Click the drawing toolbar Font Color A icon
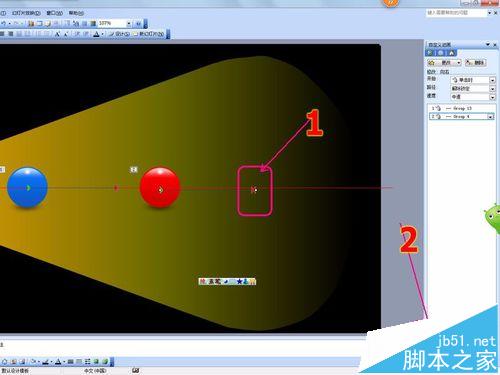500x375 pixels. tap(58, 361)
